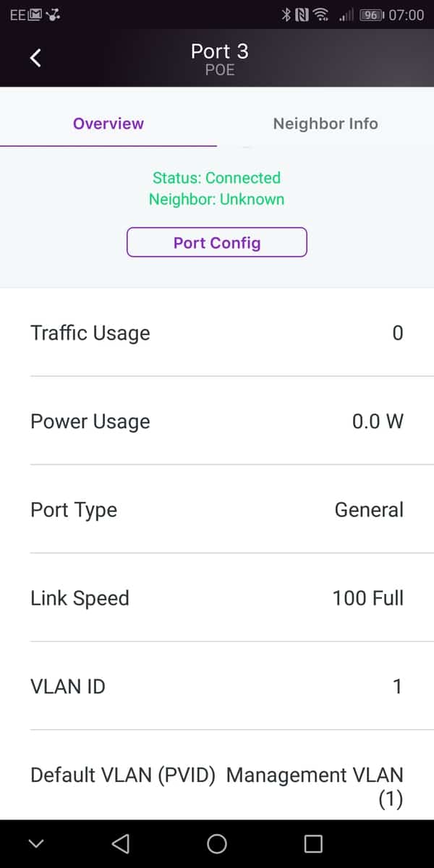Image resolution: width=434 pixels, height=868 pixels.
Task: Tap the Link Speed 100 Full row
Action: [x=217, y=597]
